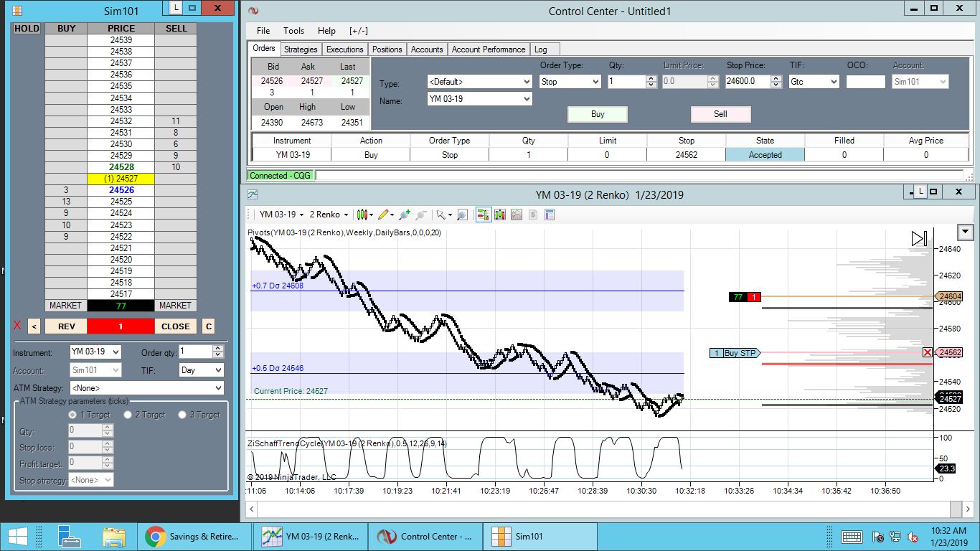The image size is (980, 551).
Task: Toggle the Chart Trader icon
Action: point(483,215)
